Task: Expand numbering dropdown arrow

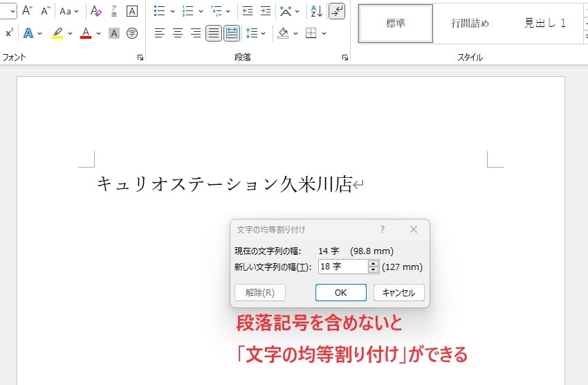Action: [201, 11]
